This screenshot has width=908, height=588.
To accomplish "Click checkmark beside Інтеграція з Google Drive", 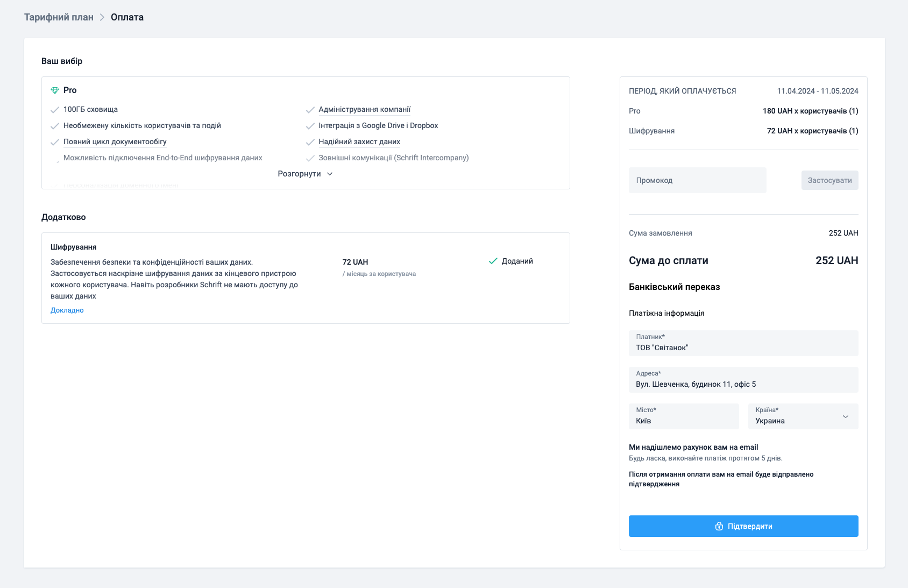I will click(x=310, y=126).
